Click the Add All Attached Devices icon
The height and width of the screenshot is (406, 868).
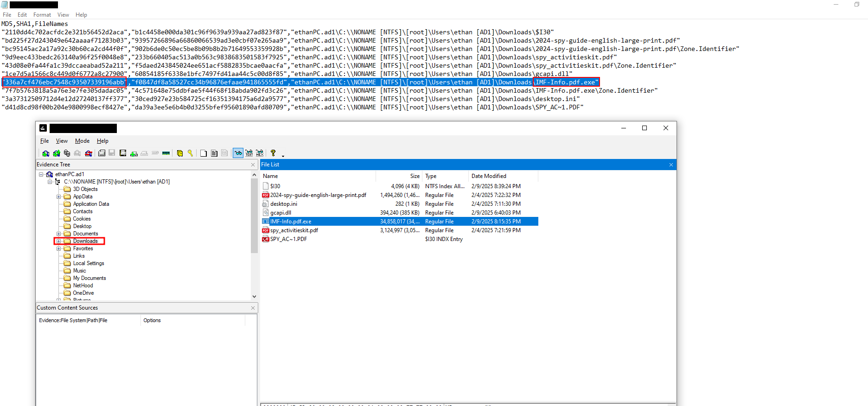click(56, 153)
